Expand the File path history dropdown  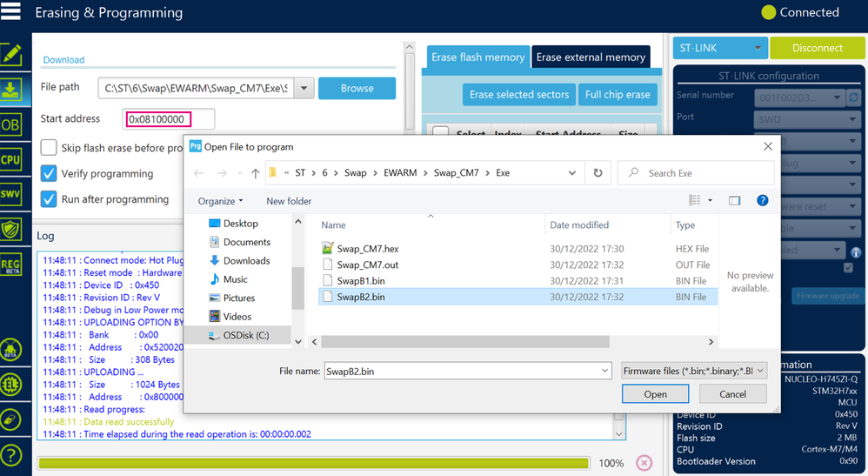pos(304,88)
